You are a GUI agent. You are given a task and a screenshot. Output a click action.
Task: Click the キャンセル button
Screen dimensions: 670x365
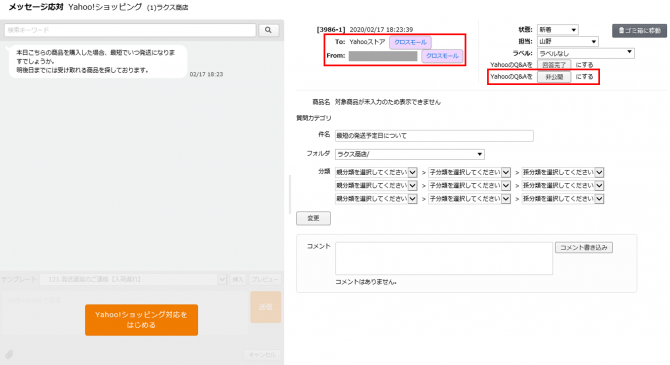click(x=262, y=354)
